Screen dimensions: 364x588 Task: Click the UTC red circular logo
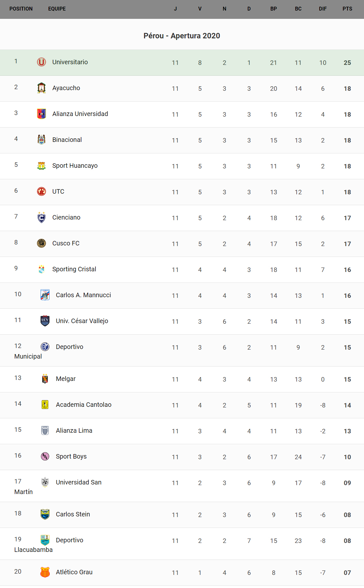42,191
